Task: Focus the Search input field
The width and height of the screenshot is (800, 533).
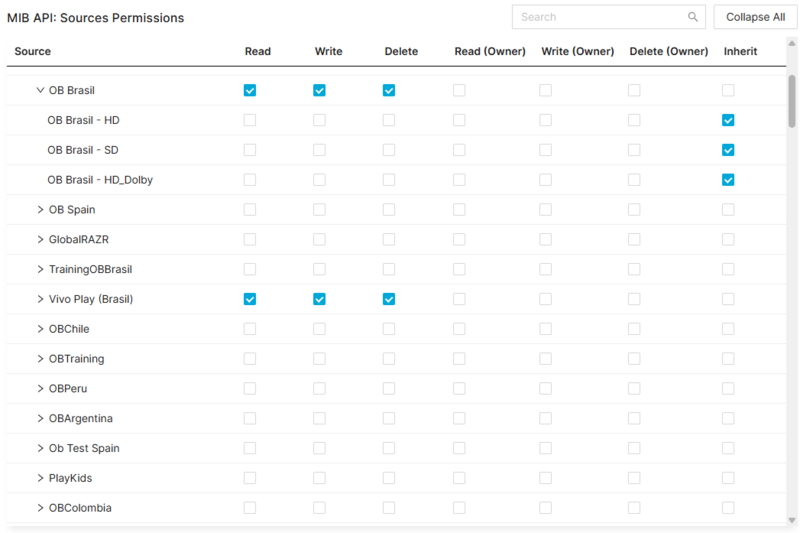Action: point(600,17)
